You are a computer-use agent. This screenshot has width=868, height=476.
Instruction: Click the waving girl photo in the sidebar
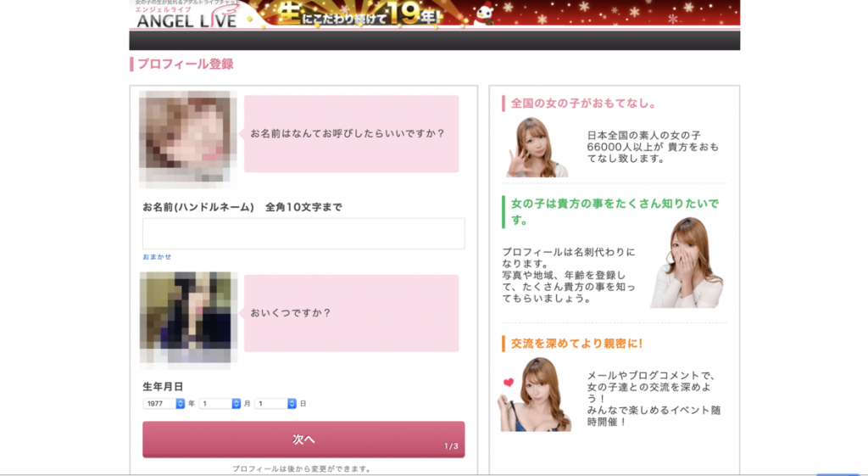coord(537,148)
